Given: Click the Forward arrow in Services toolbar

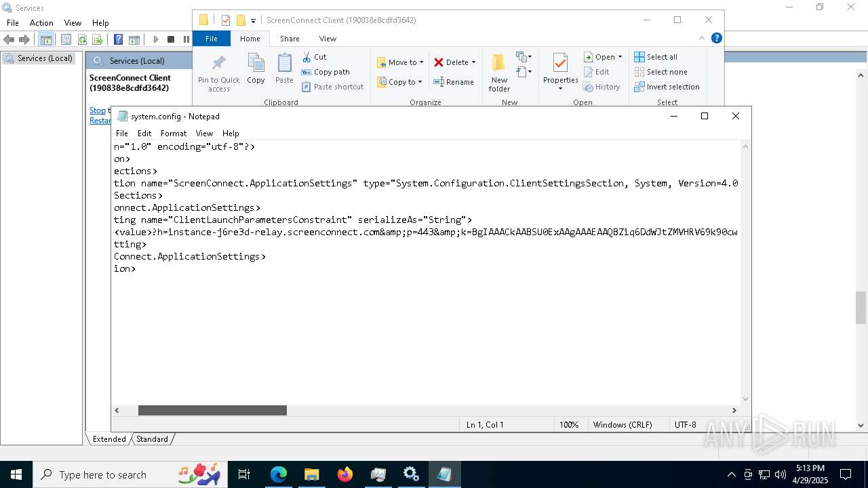Looking at the screenshot, I should coord(24,40).
